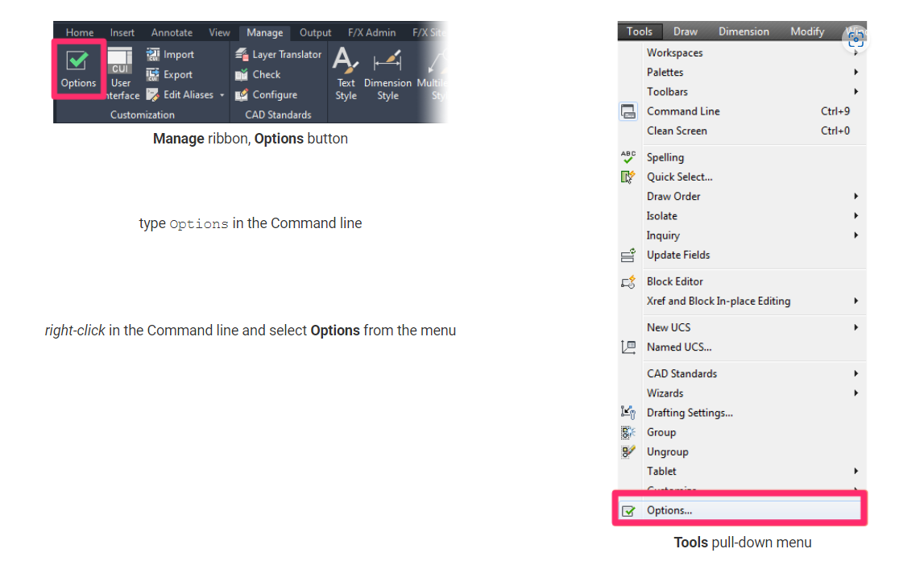Switch to the Home ribbon tab

pyautogui.click(x=80, y=32)
